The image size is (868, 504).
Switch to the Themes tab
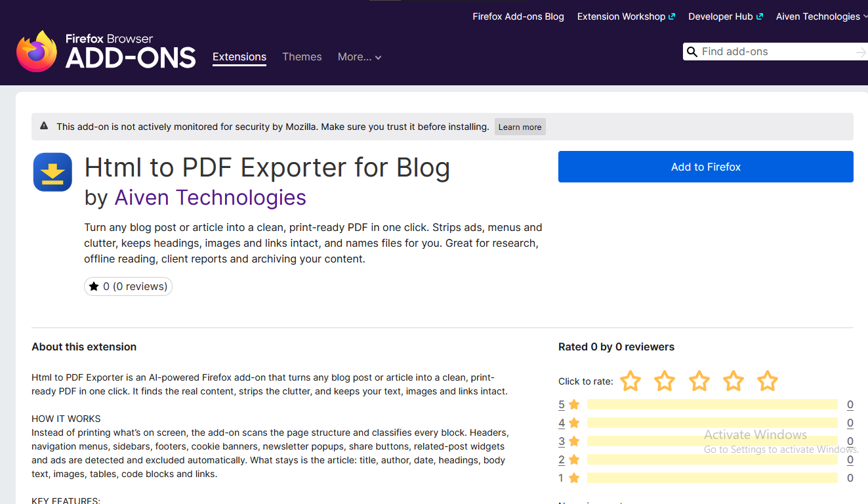point(302,57)
